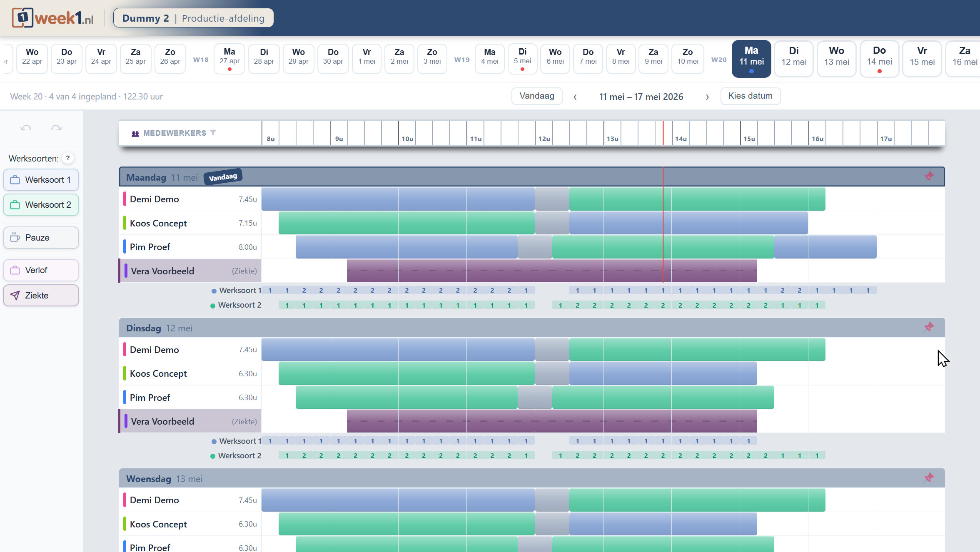Click the red current-time marker in the timeline header

pos(663,133)
